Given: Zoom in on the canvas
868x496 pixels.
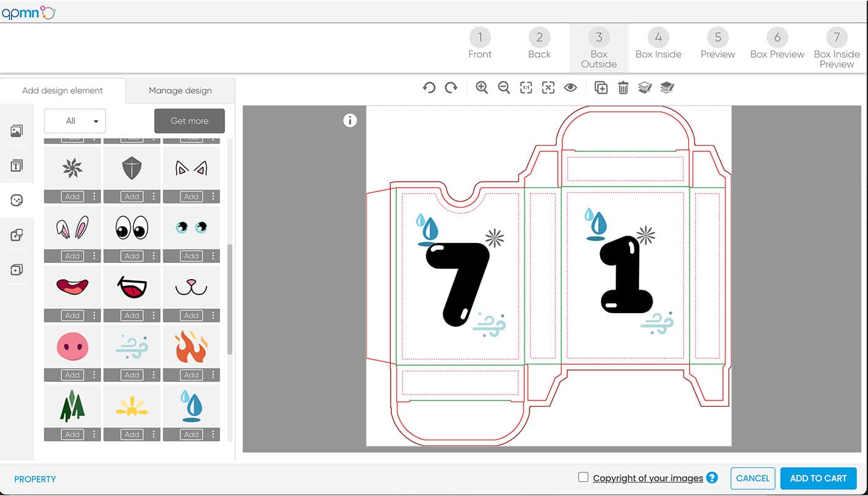Looking at the screenshot, I should 482,88.
